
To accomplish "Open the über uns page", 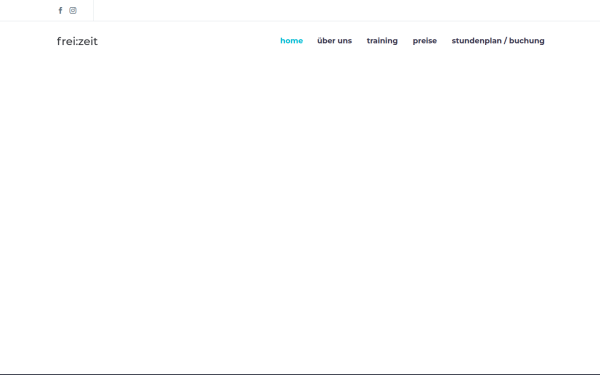I will (334, 41).
